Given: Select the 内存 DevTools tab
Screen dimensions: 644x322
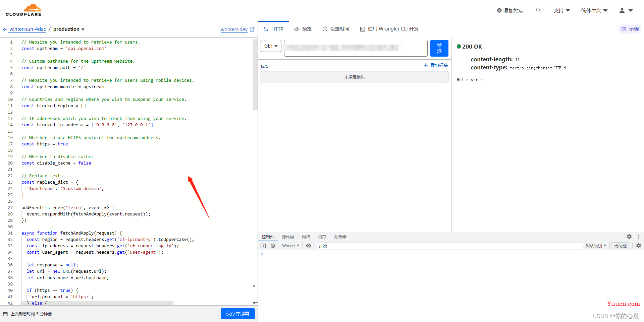Looking at the screenshot, I should (x=322, y=237).
